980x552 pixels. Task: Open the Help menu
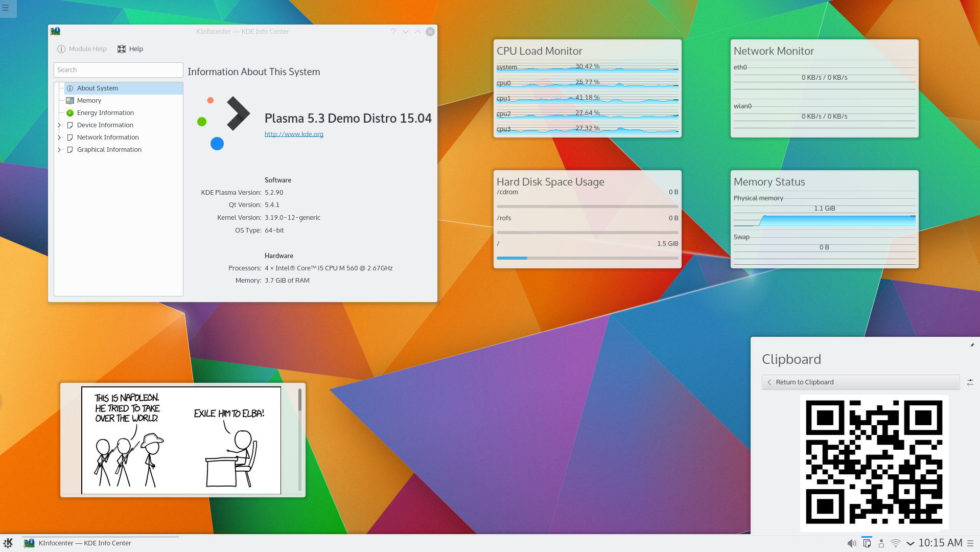(x=130, y=49)
